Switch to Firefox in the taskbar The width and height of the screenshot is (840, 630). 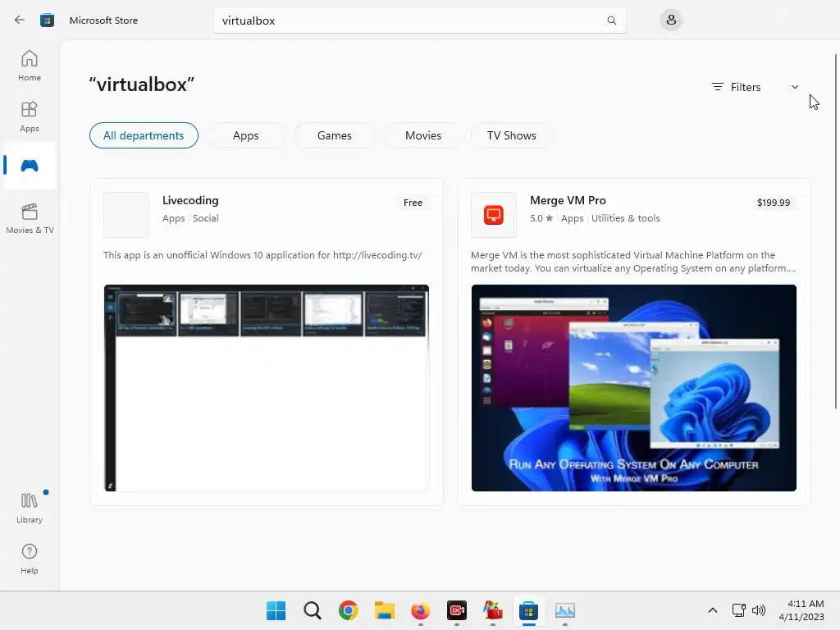click(x=421, y=610)
